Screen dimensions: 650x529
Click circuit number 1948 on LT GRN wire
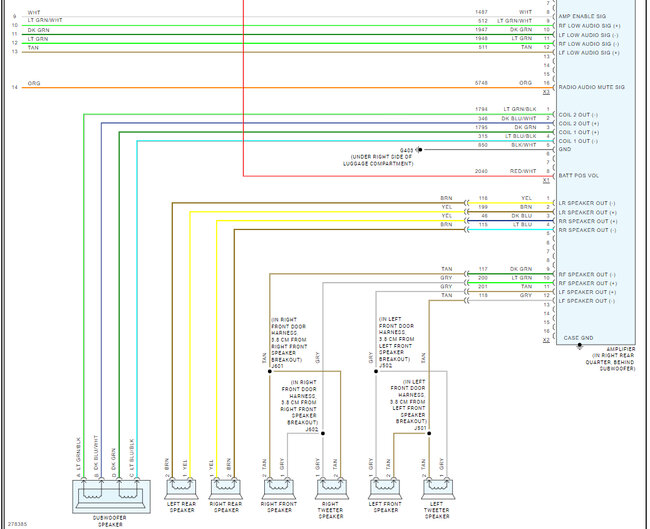tap(481, 38)
